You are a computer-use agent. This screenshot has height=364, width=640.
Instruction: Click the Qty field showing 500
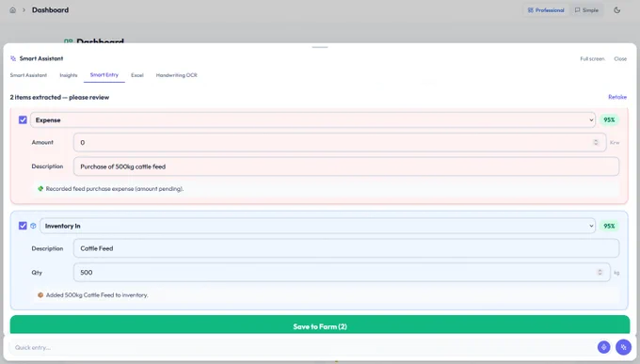pos(342,272)
